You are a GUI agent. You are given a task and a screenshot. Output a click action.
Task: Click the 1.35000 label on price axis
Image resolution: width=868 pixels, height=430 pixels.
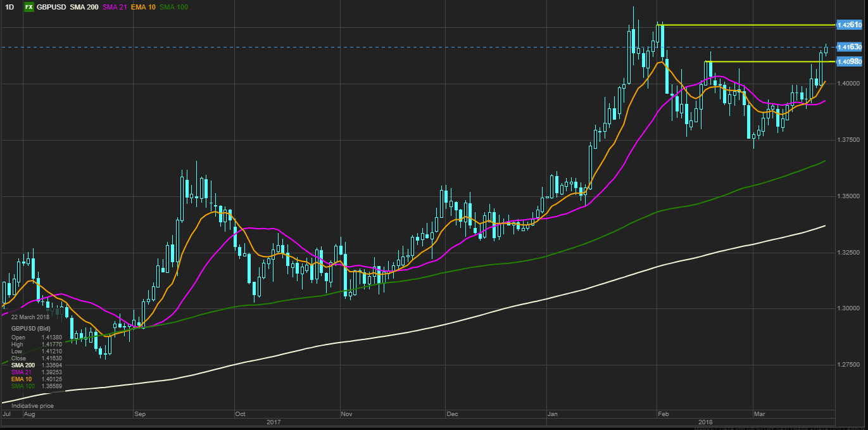point(848,196)
